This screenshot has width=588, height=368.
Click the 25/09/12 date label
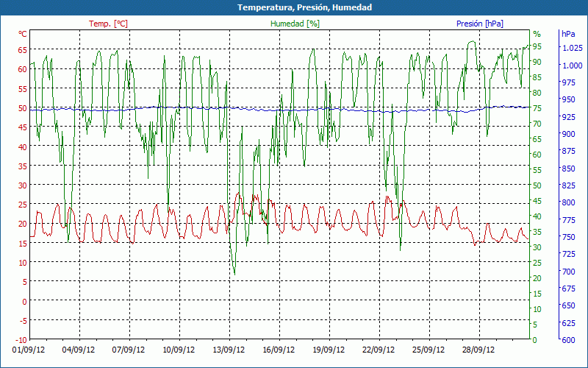429,350
